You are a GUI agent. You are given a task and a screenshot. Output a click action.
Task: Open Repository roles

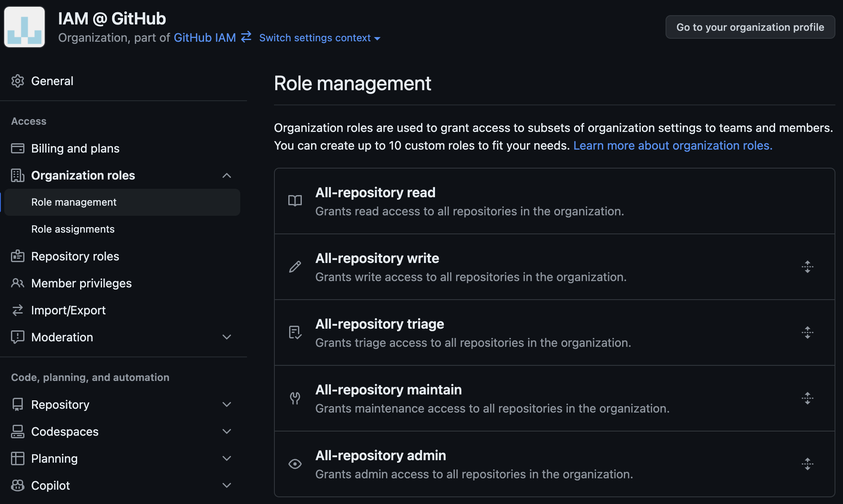coord(75,256)
